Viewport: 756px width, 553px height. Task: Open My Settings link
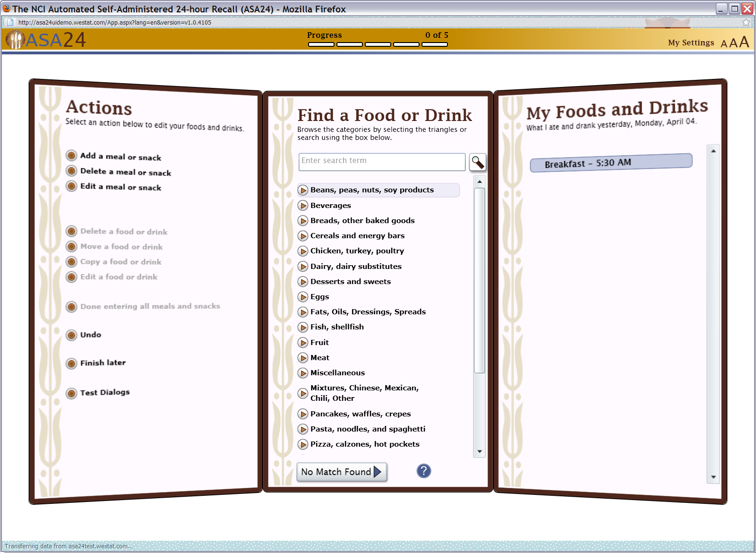[x=690, y=43]
